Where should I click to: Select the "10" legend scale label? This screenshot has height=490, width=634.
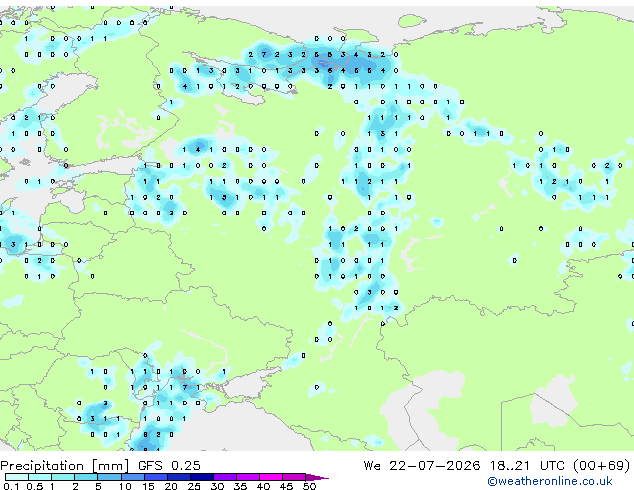coord(125,486)
